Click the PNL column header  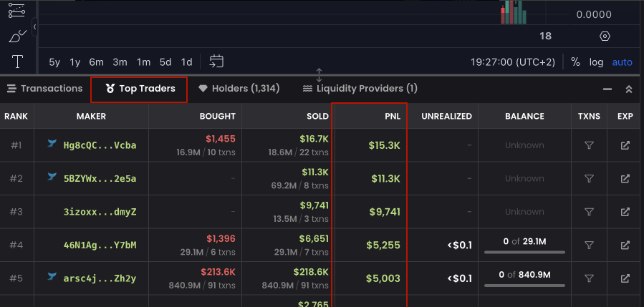pyautogui.click(x=393, y=117)
